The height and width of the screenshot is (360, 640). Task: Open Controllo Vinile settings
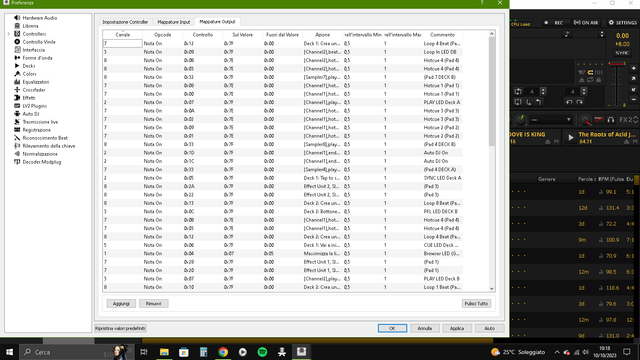[x=35, y=42]
